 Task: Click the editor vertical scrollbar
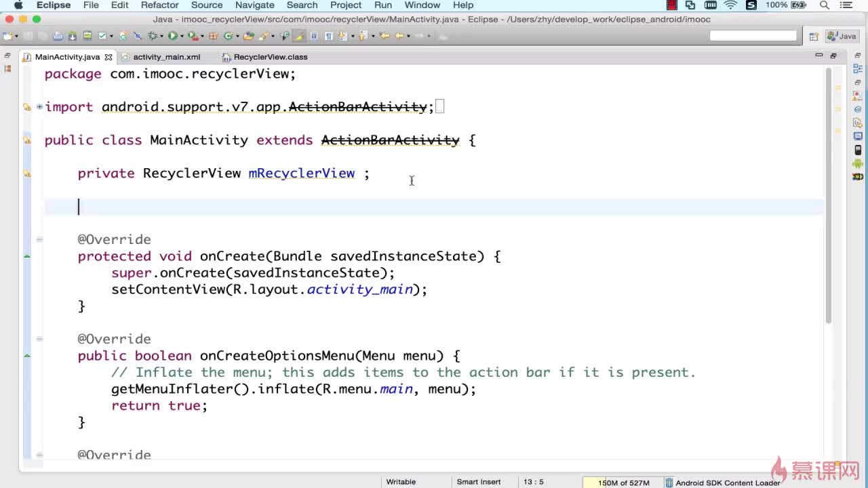point(828,197)
